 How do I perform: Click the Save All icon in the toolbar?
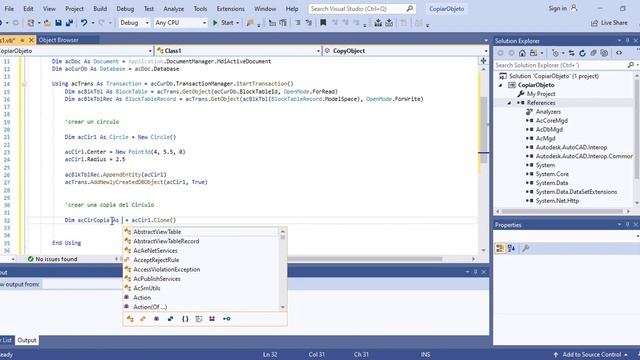click(69, 23)
